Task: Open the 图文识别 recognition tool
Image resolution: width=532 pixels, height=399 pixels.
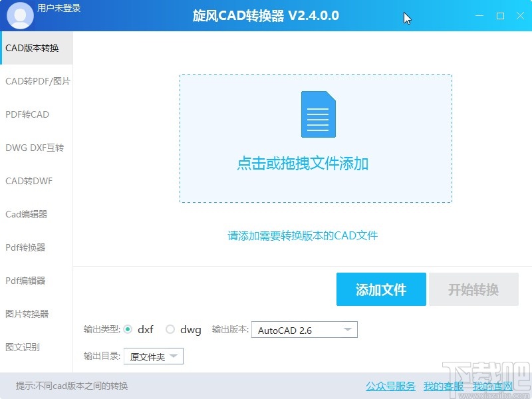Action: pyautogui.click(x=25, y=346)
